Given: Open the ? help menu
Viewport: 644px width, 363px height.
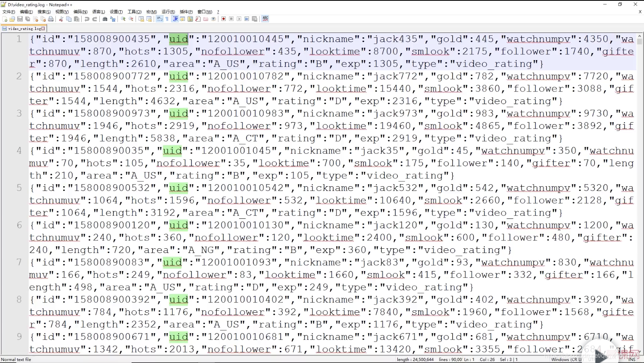Looking at the screenshot, I should click(x=218, y=12).
